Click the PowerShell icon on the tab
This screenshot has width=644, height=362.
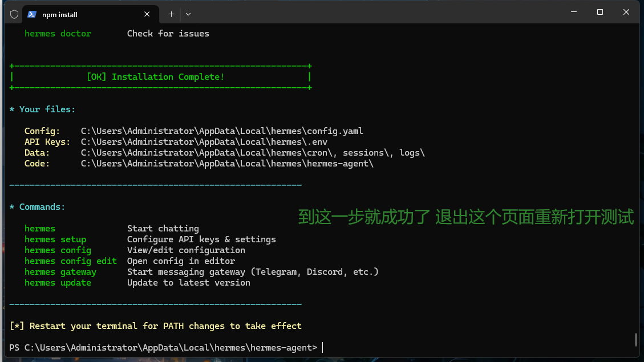(x=31, y=14)
